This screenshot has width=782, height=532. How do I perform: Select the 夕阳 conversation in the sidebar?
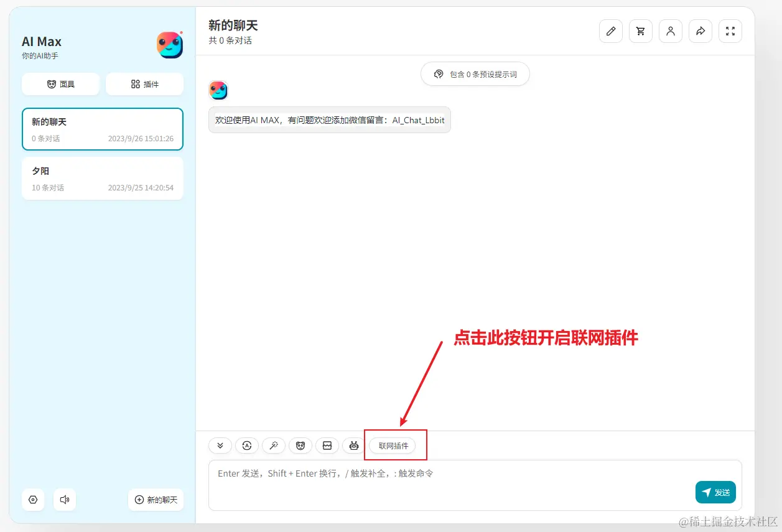[102, 179]
